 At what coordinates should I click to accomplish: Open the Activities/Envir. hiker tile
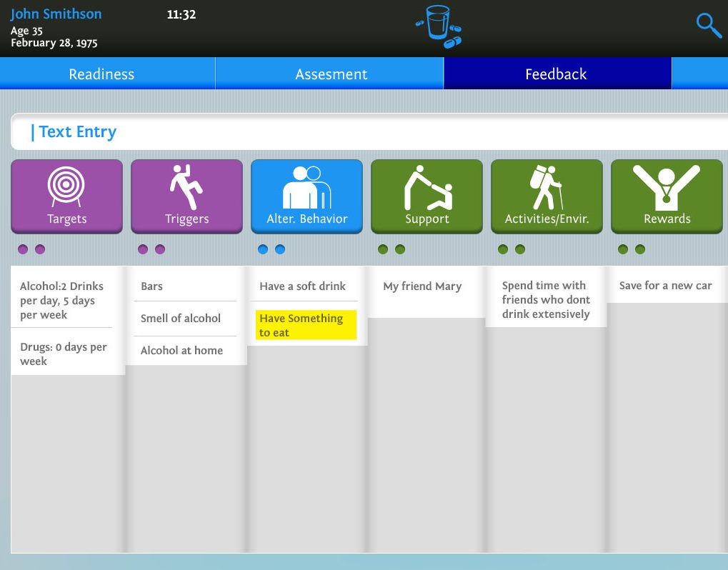pyautogui.click(x=547, y=196)
